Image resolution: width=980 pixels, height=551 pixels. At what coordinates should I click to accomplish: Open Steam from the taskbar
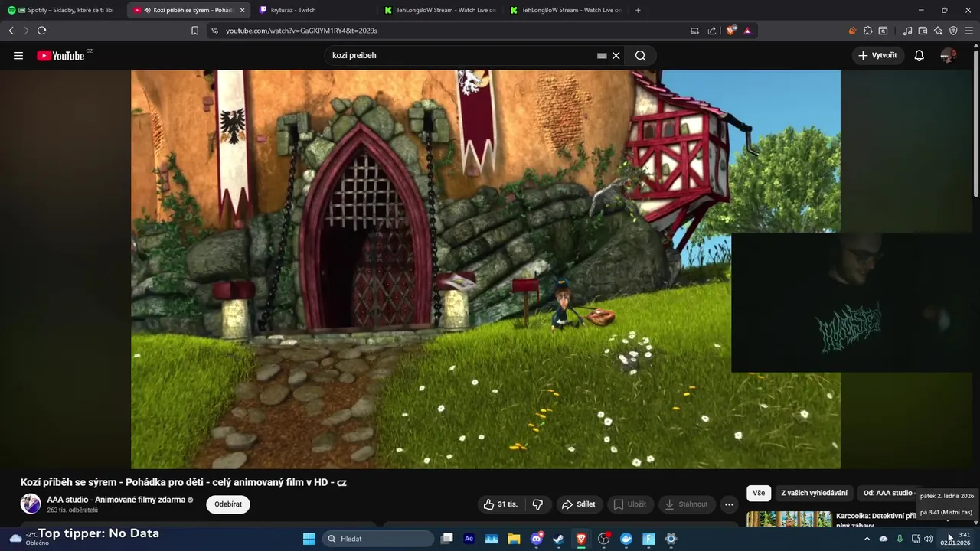click(x=559, y=539)
